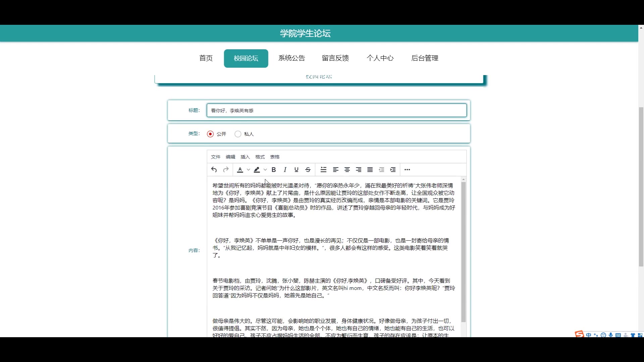Open the 插入 menu in the editor
Image resolution: width=644 pixels, height=362 pixels.
[245, 157]
